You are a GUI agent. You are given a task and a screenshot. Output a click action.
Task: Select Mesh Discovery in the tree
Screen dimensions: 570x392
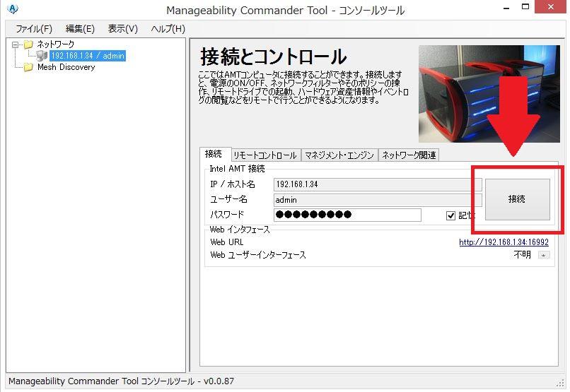pyautogui.click(x=66, y=67)
